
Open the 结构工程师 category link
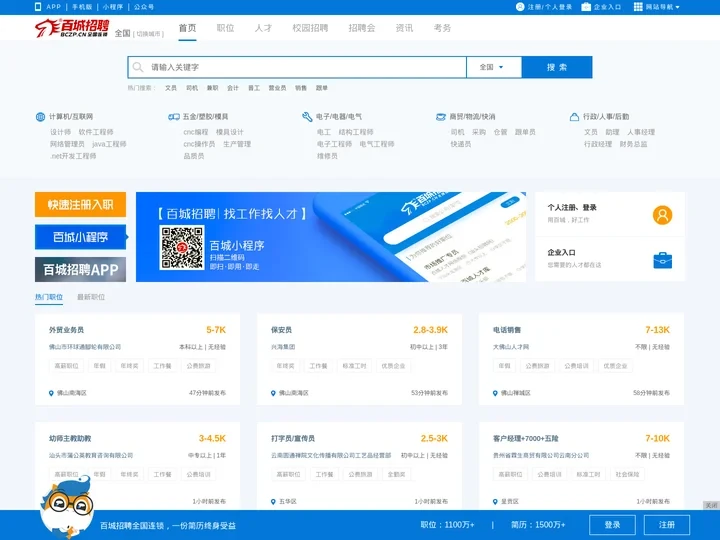point(356,132)
